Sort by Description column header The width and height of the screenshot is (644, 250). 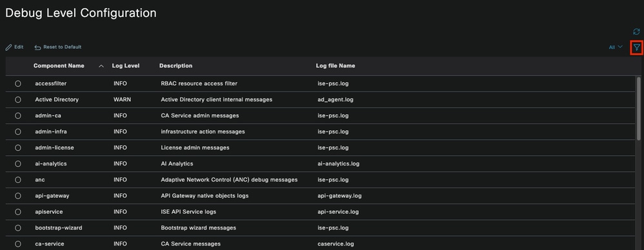(176, 66)
